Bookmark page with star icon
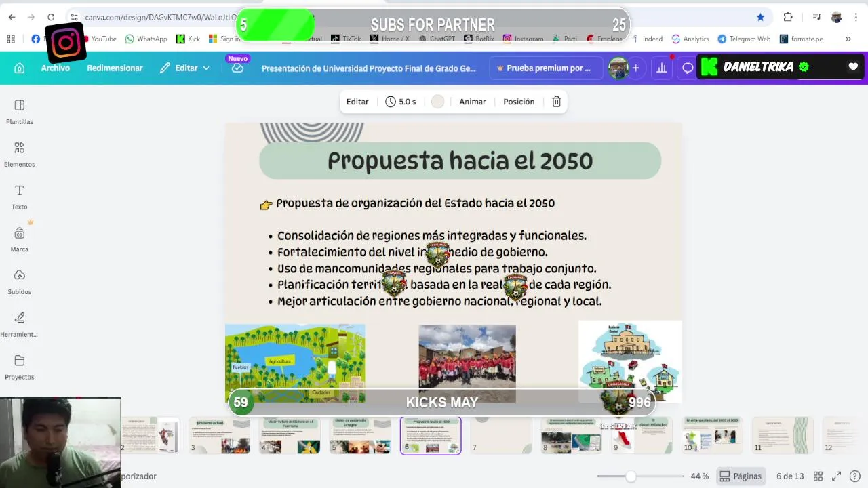 760,17
